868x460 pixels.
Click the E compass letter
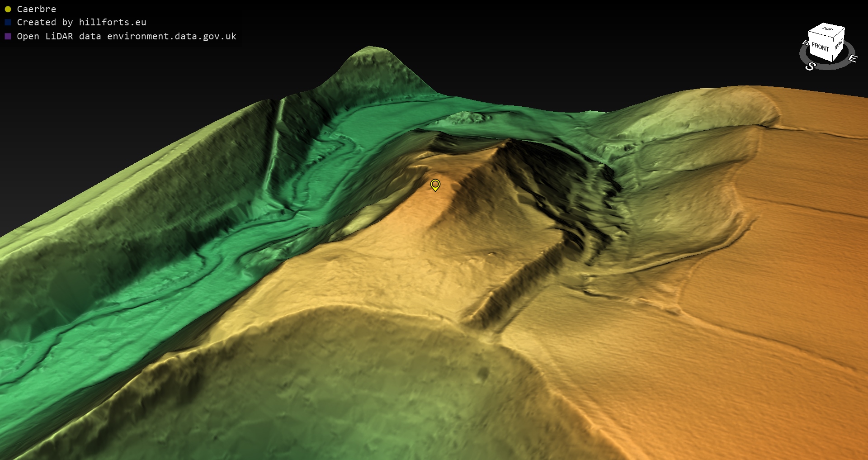[x=853, y=58]
